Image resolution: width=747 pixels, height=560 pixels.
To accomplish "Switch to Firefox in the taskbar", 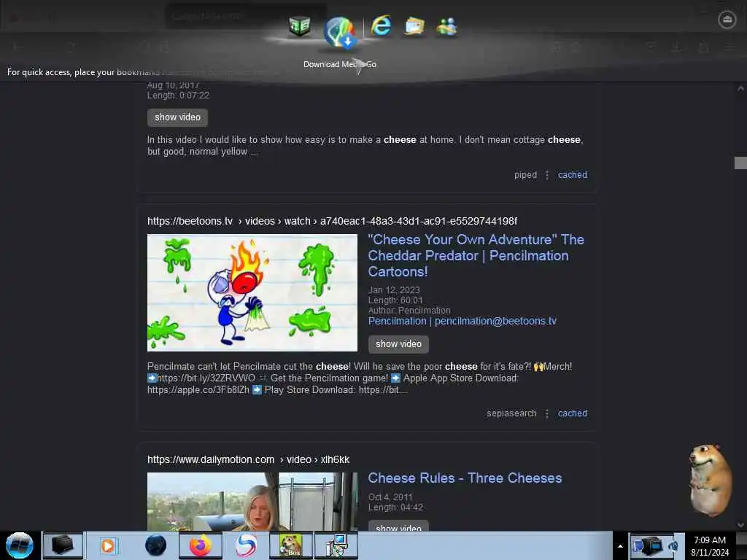I will 201,545.
